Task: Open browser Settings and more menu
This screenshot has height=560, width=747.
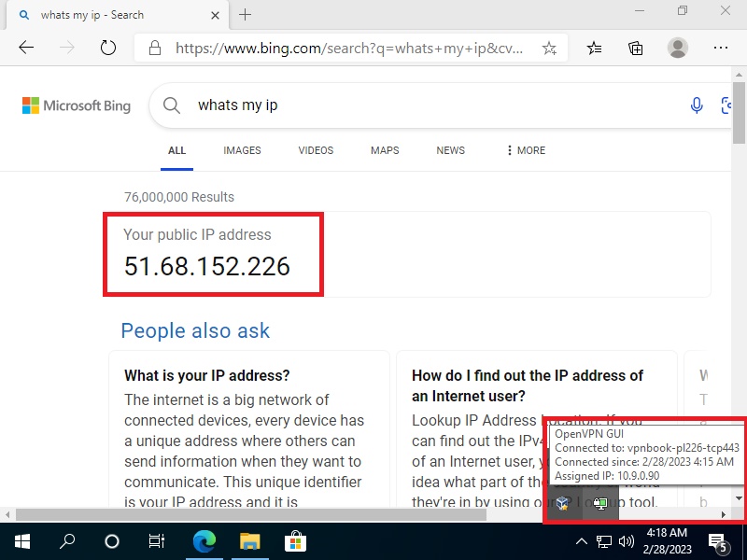Action: click(720, 48)
